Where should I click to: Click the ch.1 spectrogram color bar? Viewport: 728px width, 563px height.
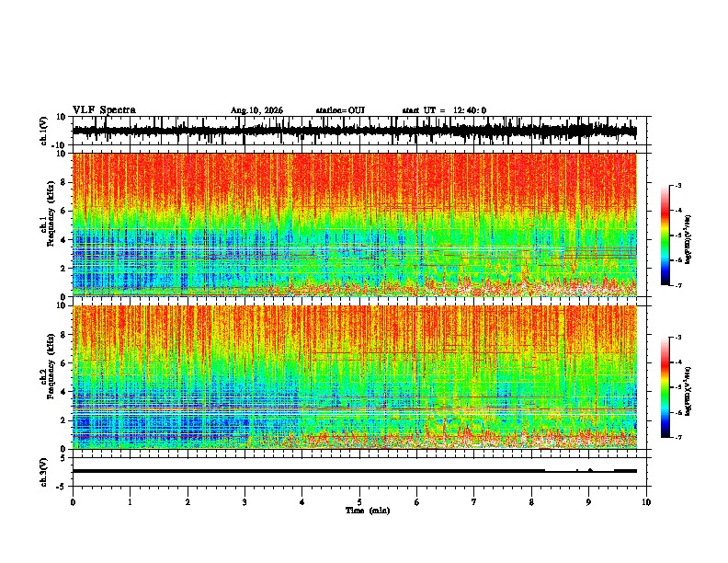[665, 236]
